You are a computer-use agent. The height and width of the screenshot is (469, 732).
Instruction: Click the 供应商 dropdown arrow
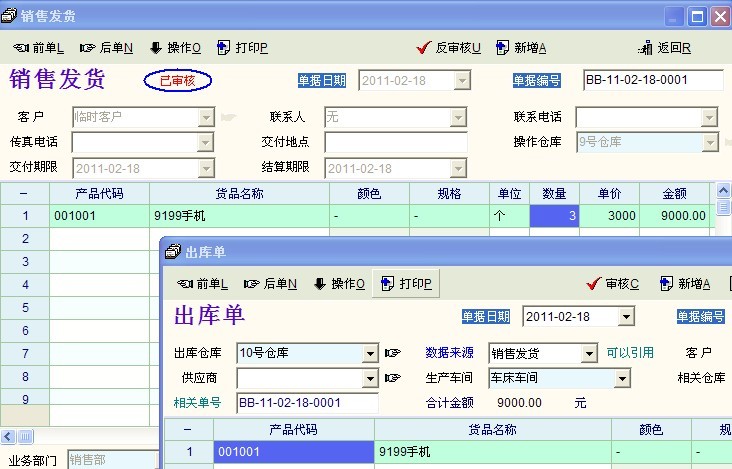[369, 378]
